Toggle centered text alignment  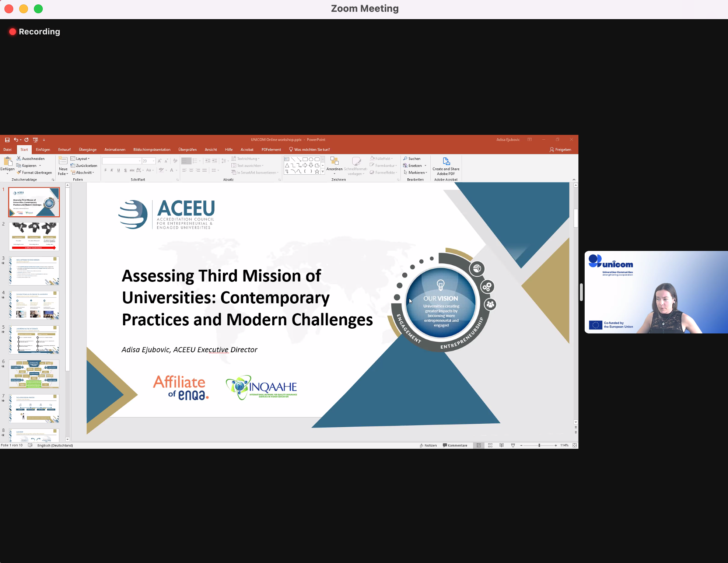191,170
